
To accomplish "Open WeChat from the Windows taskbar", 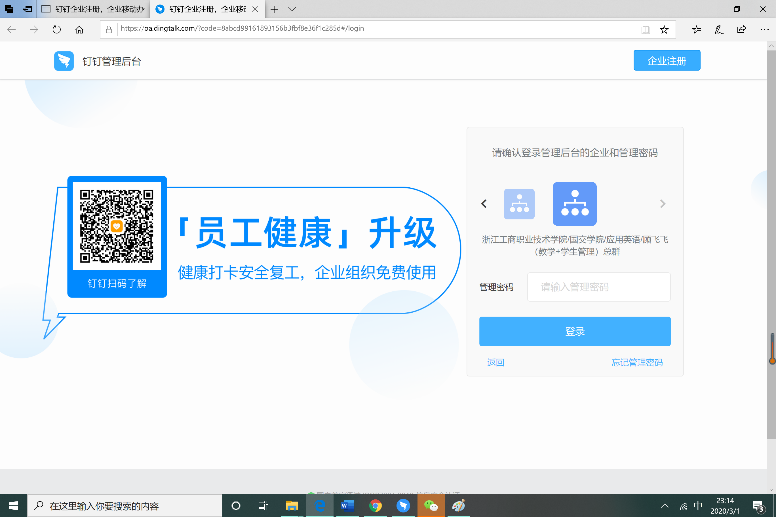I will [430, 506].
